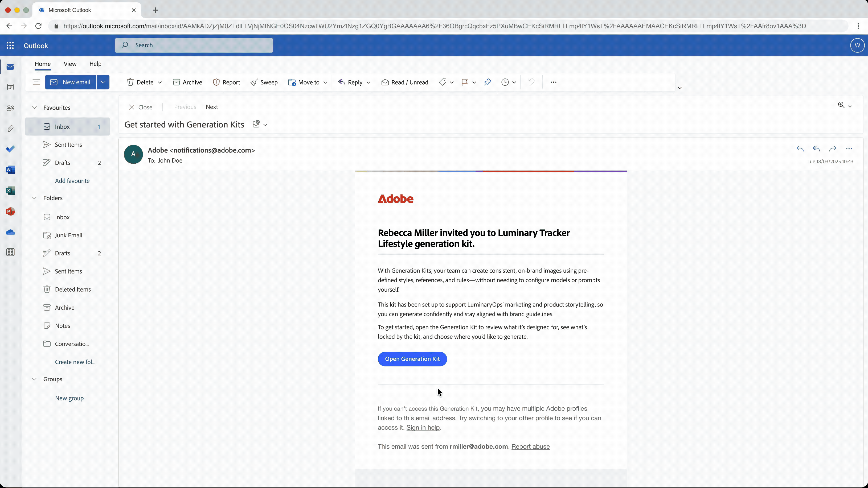Image resolution: width=868 pixels, height=488 pixels.
Task: Open the People contacts icon
Action: [x=10, y=108]
